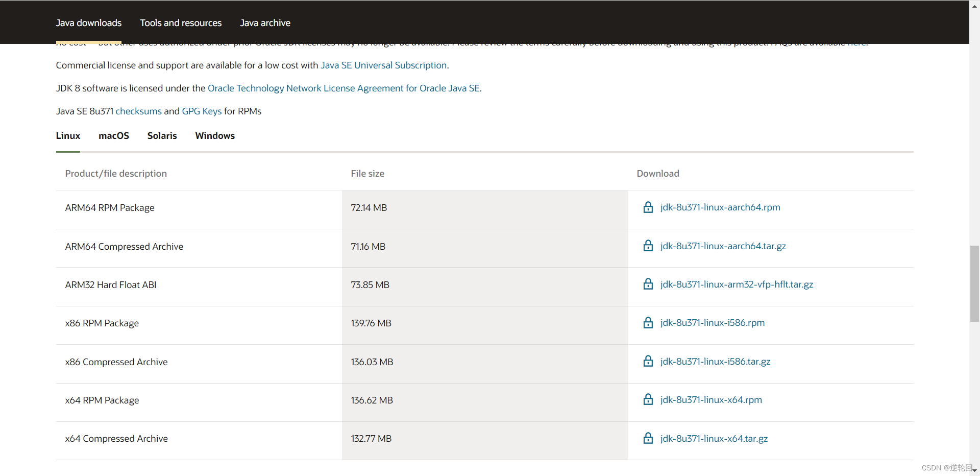Click the x86 Compressed Archive row label
This screenshot has height=476, width=980.
pos(116,362)
